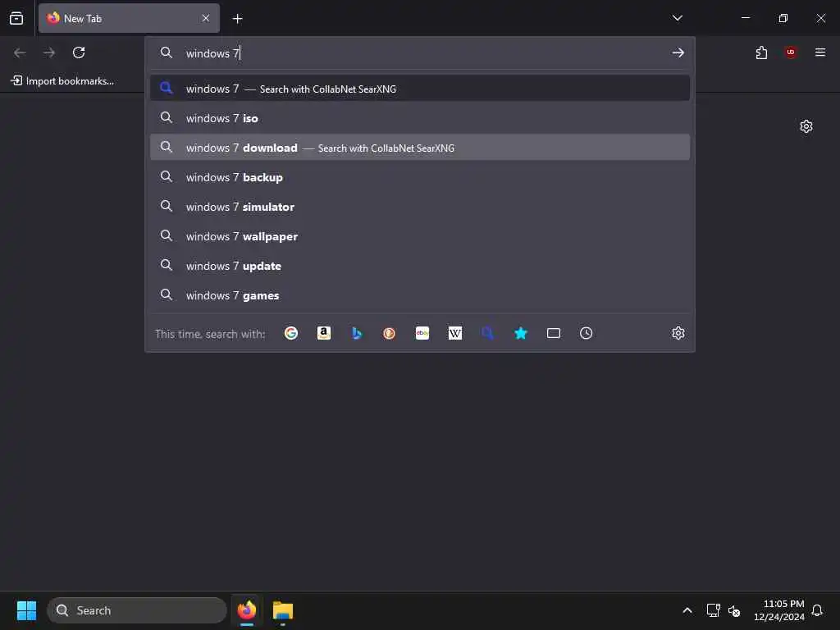840x630 pixels.
Task: Click the Go arrow in address bar
Action: 678,52
